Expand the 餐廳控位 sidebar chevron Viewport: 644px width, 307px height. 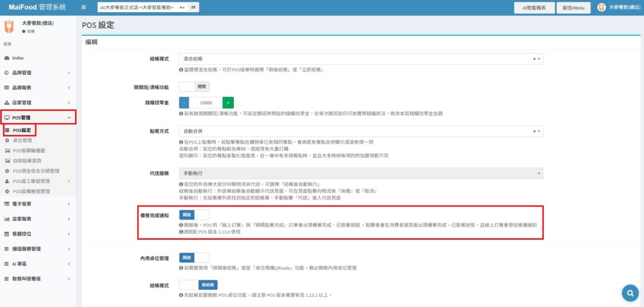coord(69,234)
